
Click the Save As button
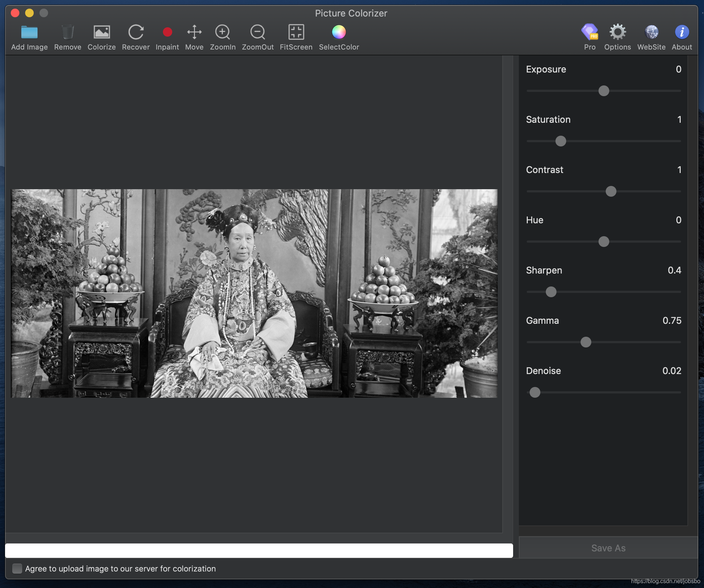click(608, 548)
